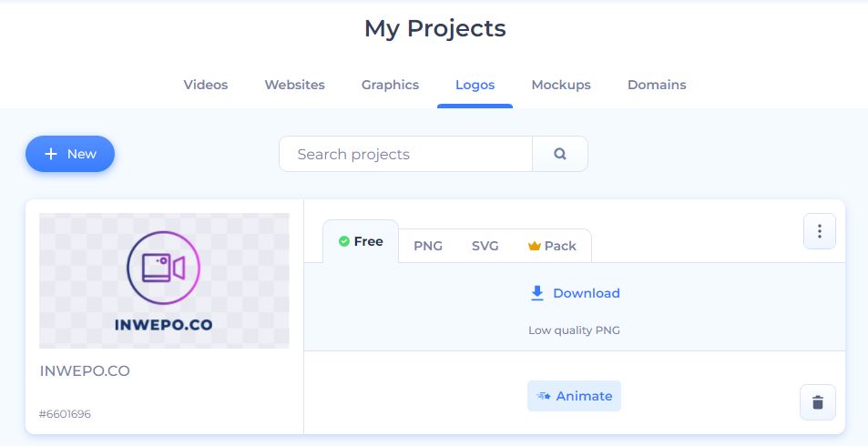Click the search magnifier icon button
868x446 pixels.
click(x=560, y=154)
